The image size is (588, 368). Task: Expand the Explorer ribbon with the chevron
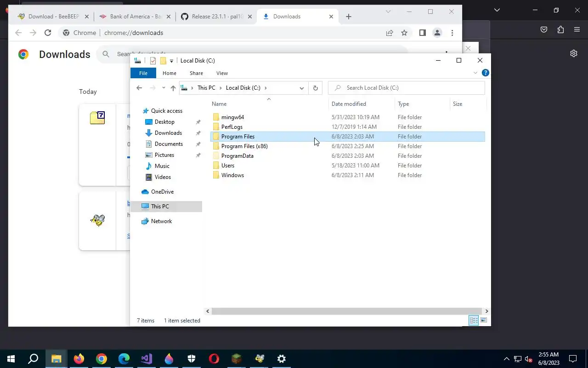[475, 73]
